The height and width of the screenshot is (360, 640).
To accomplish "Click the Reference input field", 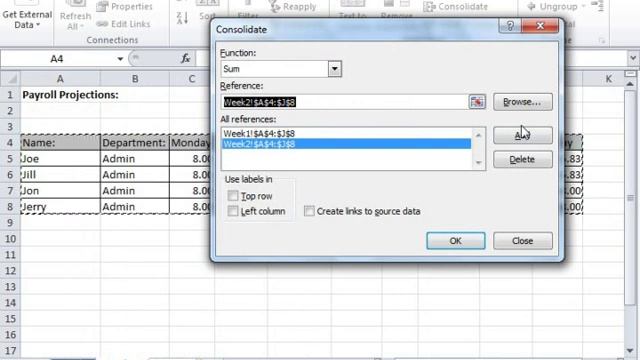I will click(x=344, y=102).
